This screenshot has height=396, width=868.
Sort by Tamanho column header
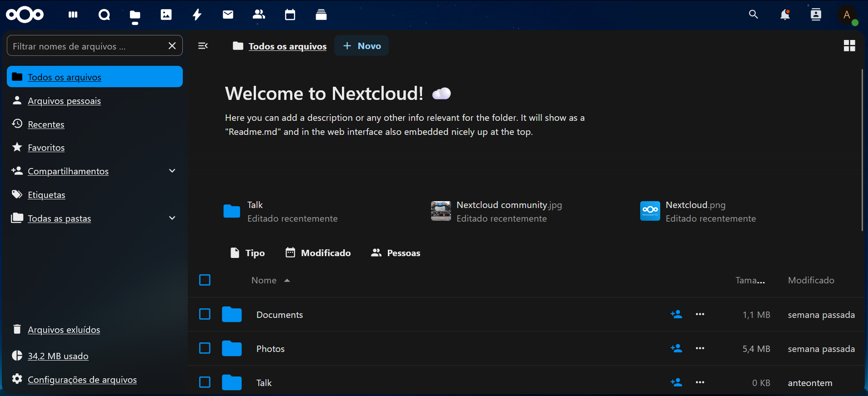[750, 280]
